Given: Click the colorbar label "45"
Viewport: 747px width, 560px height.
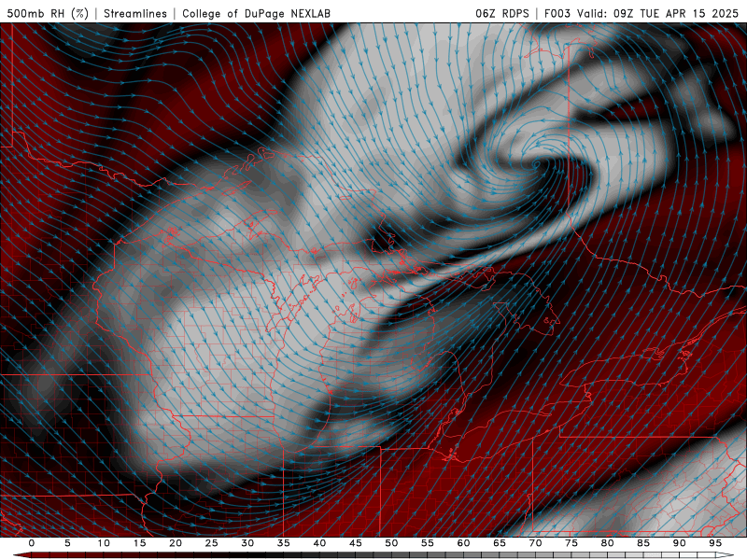Looking at the screenshot, I should 356,543.
